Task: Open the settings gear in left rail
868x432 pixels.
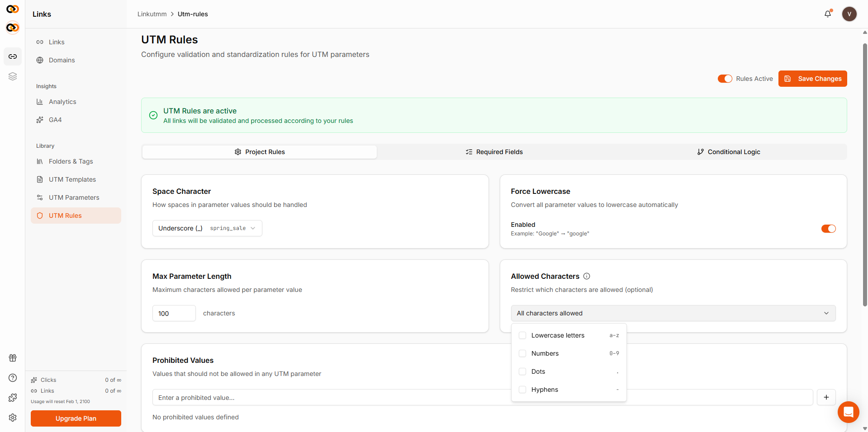Action: (x=13, y=418)
